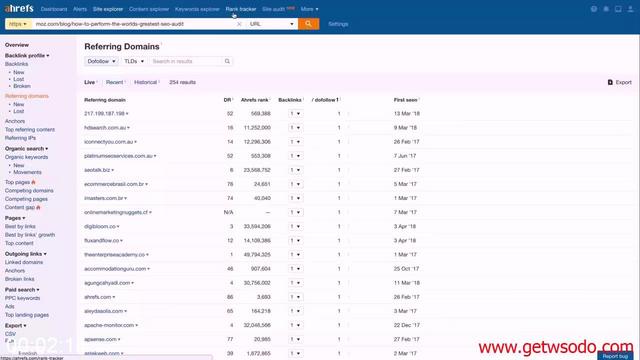640x360 pixels.
Task: Click in the URL search field
Action: 135,24
